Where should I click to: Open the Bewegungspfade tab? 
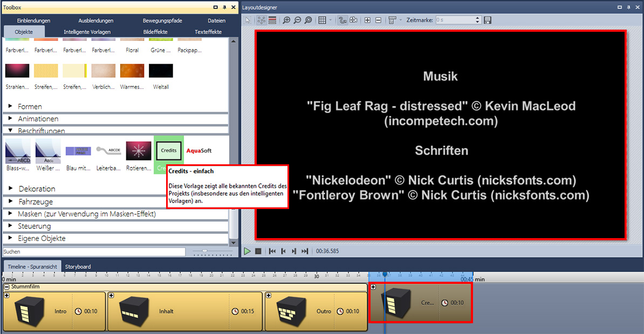point(162,20)
